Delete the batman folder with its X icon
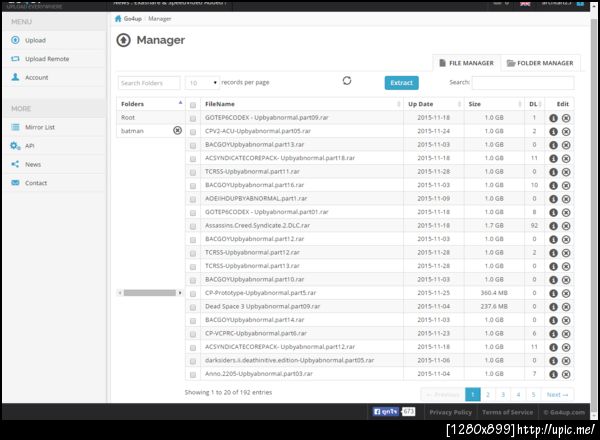Viewport: 600px width, 440px height. pos(177,130)
